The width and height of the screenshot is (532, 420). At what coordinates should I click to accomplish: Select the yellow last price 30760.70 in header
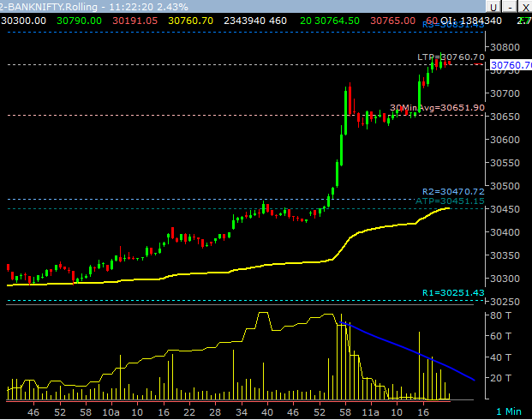pos(191,21)
